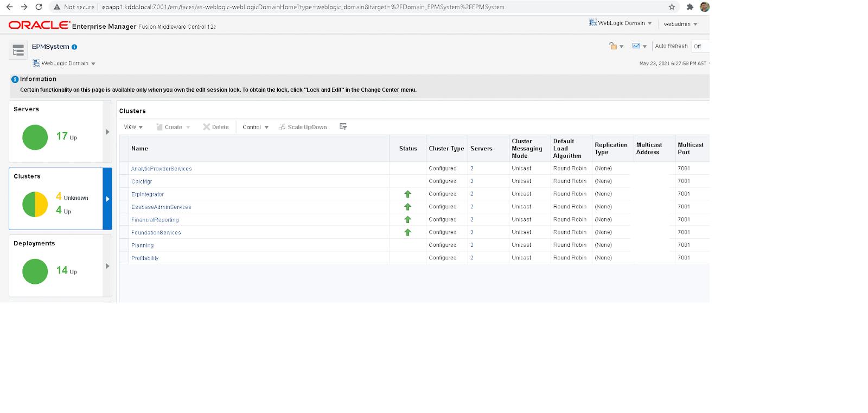The image size is (868, 413).
Task: Expand the Deployments panel arrow
Action: 107,266
